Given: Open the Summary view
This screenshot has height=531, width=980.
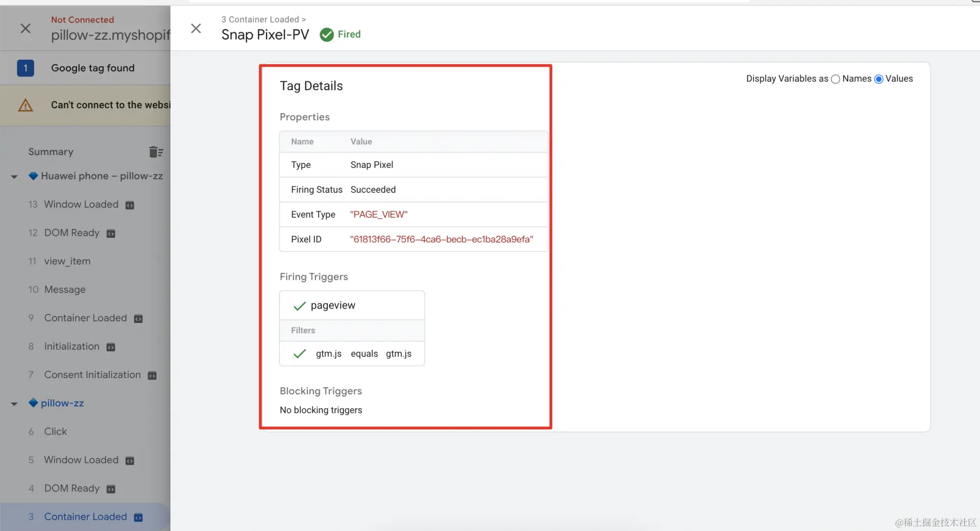Looking at the screenshot, I should coord(51,151).
